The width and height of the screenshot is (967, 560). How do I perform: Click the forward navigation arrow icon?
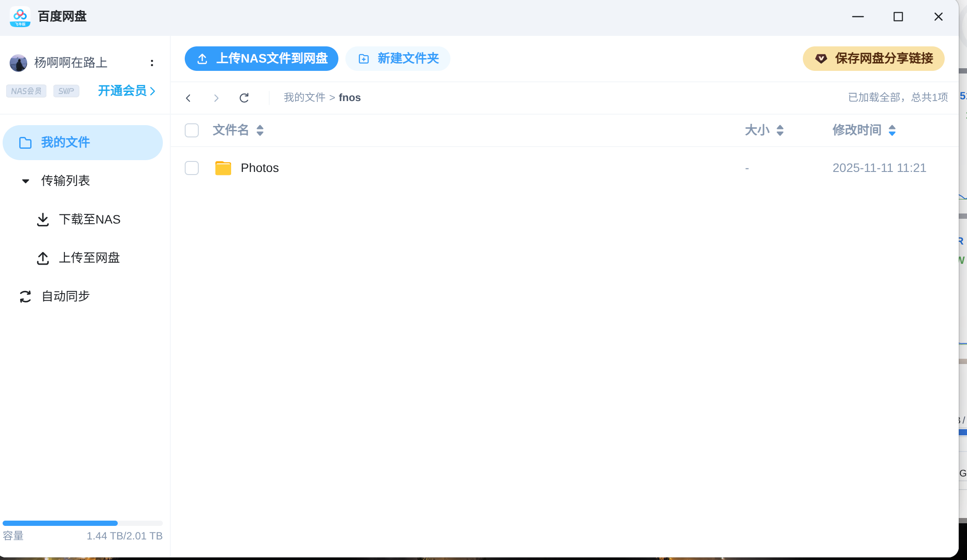[x=216, y=98]
